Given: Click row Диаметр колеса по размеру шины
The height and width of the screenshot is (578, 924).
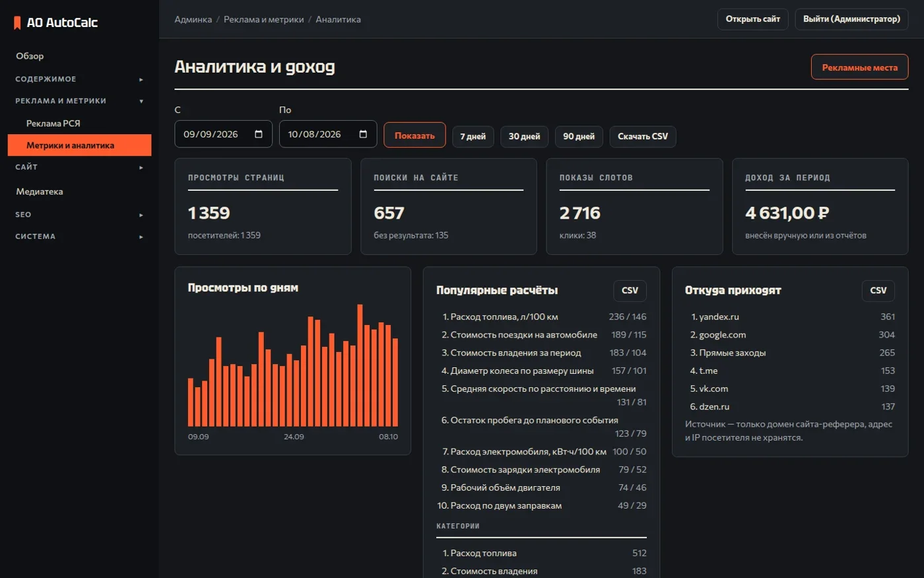Looking at the screenshot, I should (541, 371).
